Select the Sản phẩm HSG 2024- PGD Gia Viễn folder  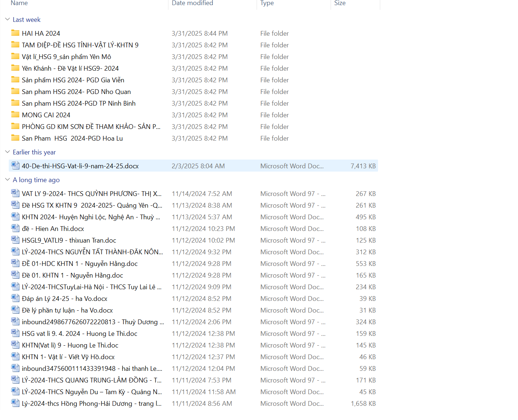[73, 80]
